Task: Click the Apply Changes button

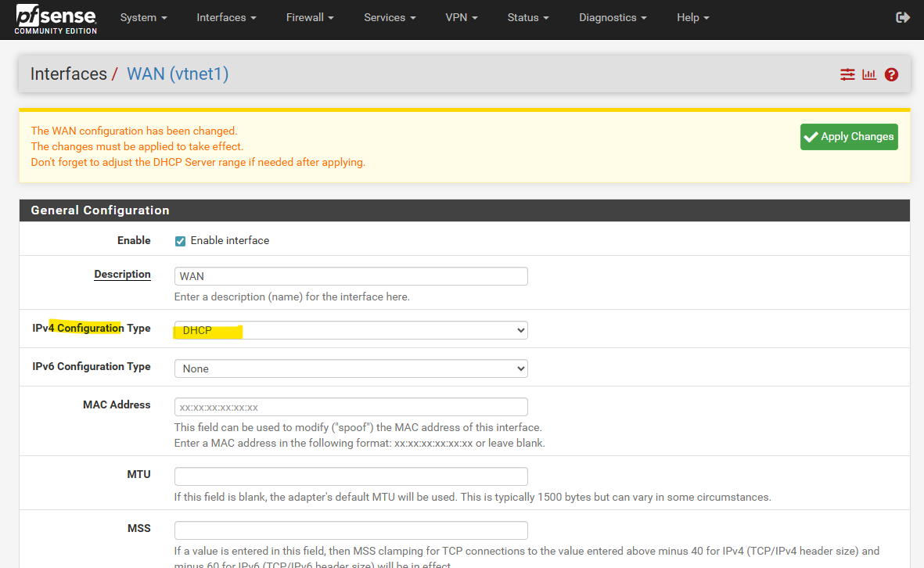Action: click(849, 137)
